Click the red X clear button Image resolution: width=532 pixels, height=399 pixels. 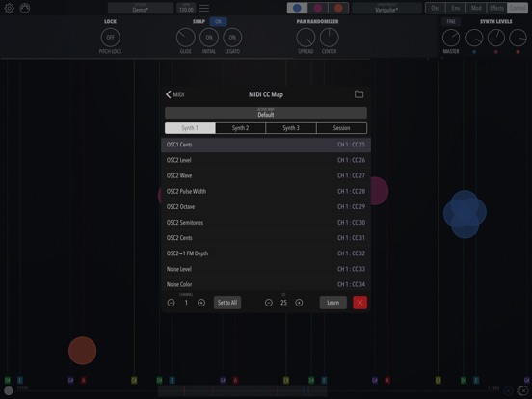click(360, 303)
